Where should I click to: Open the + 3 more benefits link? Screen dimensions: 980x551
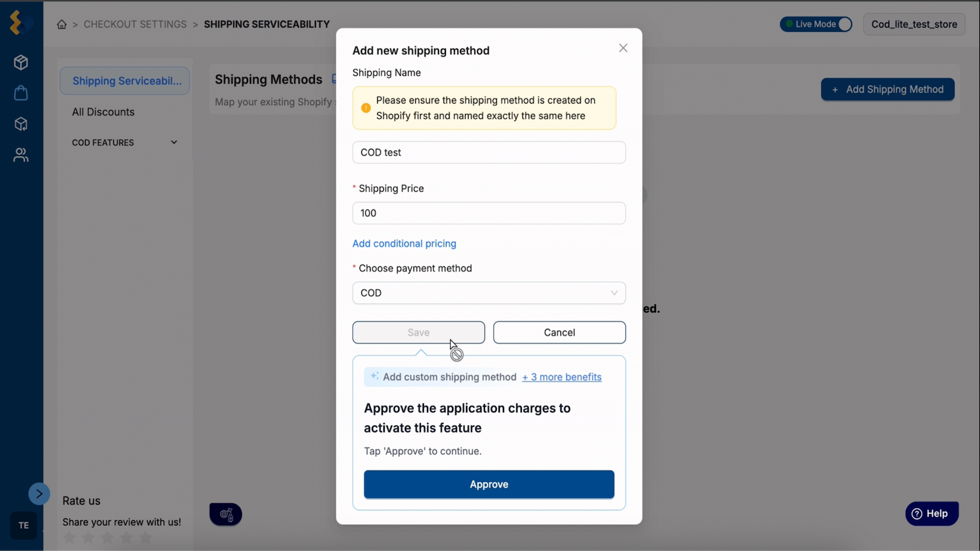[562, 377]
